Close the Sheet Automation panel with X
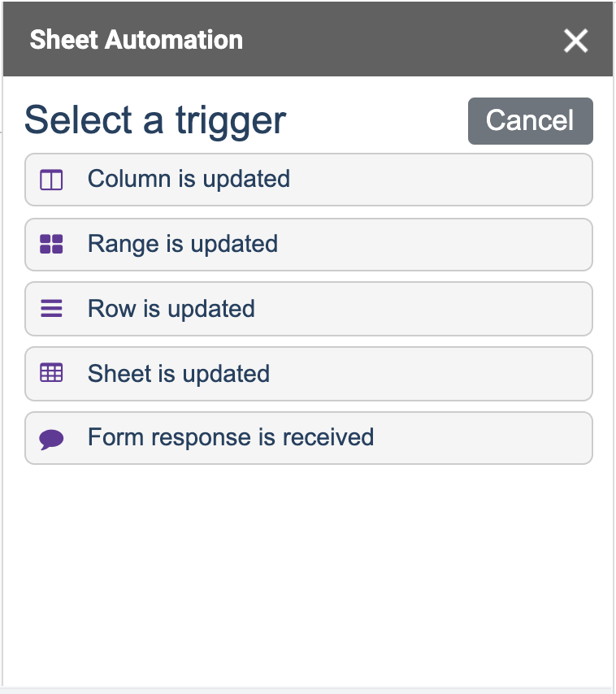This screenshot has width=616, height=694. coord(575,41)
